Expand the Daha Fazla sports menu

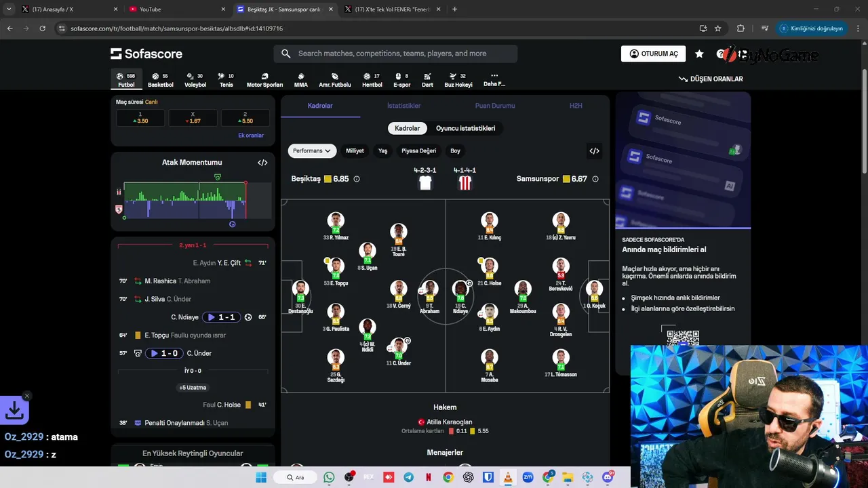coord(494,80)
